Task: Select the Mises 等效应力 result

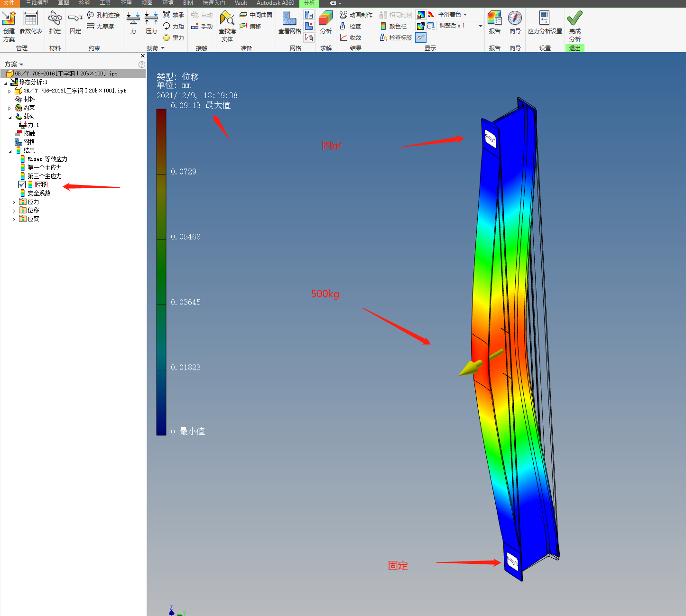Action: tap(44, 159)
